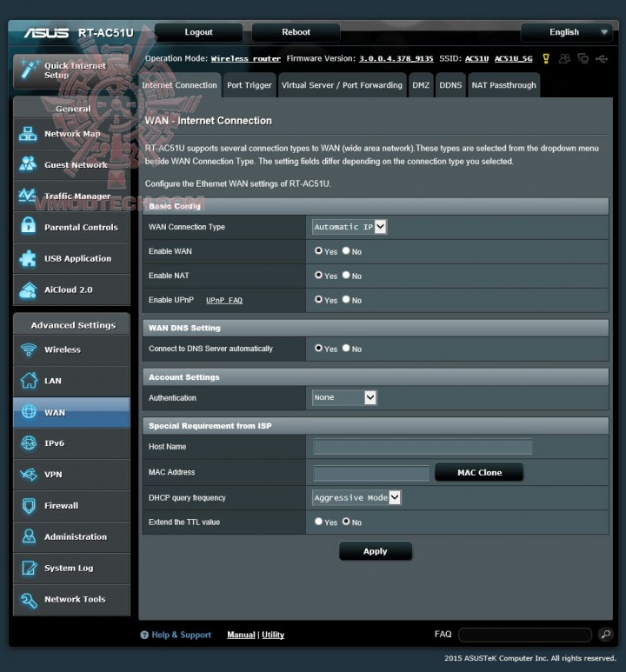Viewport: 626px width, 672px height.
Task: Select Yes for Connect to DNS Server automatically
Action: tap(318, 348)
